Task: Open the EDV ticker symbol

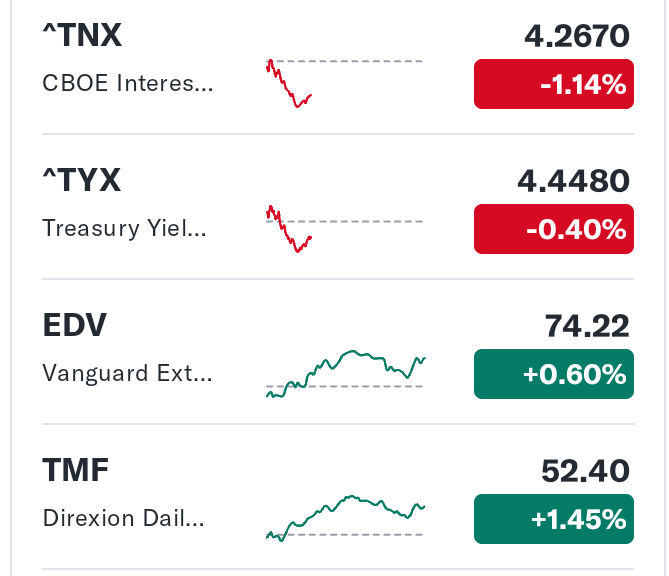Action: coord(75,326)
